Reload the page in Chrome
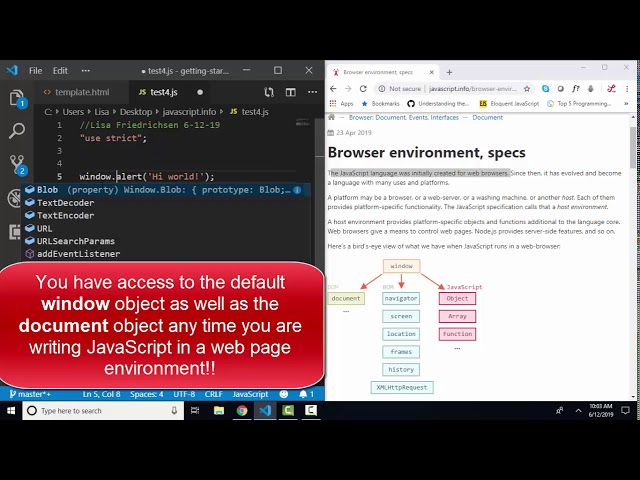Screen dimensions: 640x480 point(363,89)
